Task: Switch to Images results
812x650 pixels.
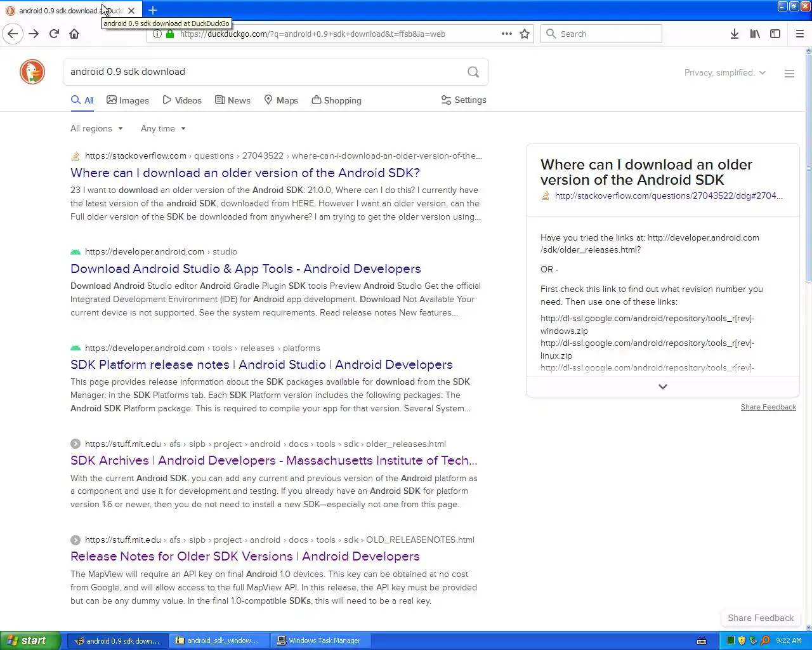Action: tap(128, 100)
